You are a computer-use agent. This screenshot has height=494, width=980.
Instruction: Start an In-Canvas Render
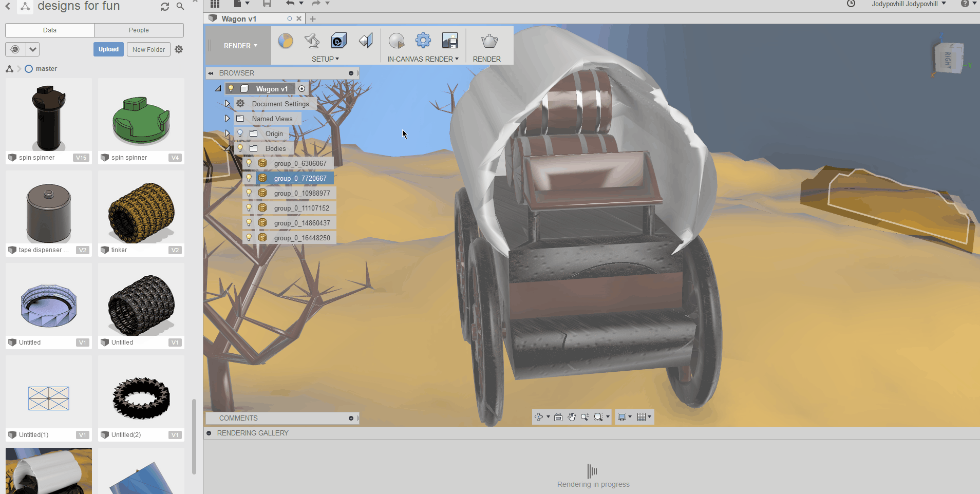point(396,41)
